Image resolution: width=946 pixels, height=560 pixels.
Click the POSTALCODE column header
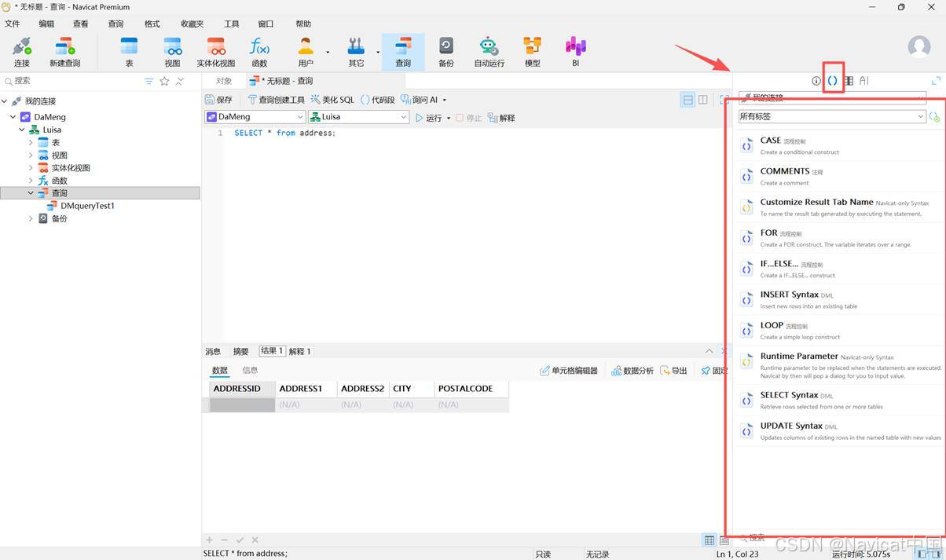point(471,389)
